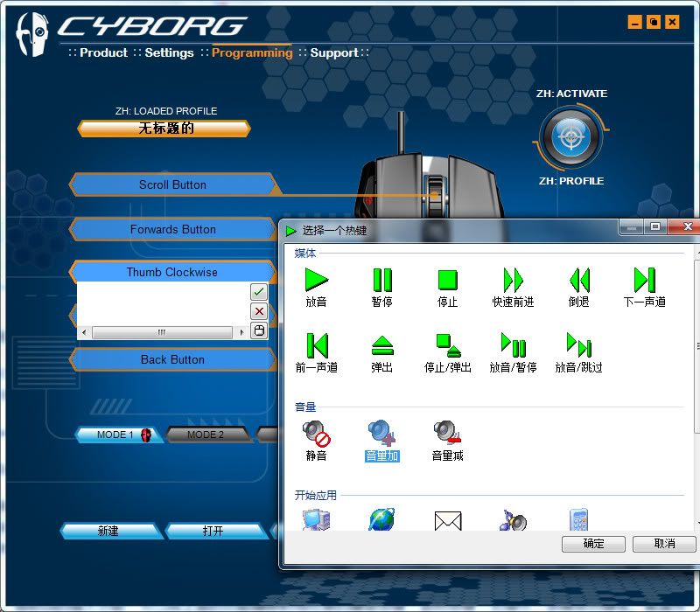
Task: Choose the Rewind (倒退) icon
Action: pyautogui.click(x=578, y=280)
